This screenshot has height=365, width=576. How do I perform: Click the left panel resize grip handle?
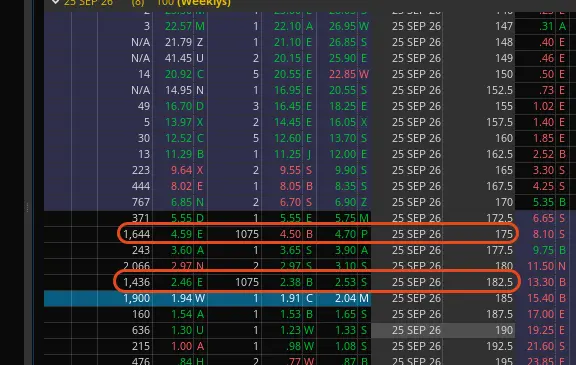point(27,207)
